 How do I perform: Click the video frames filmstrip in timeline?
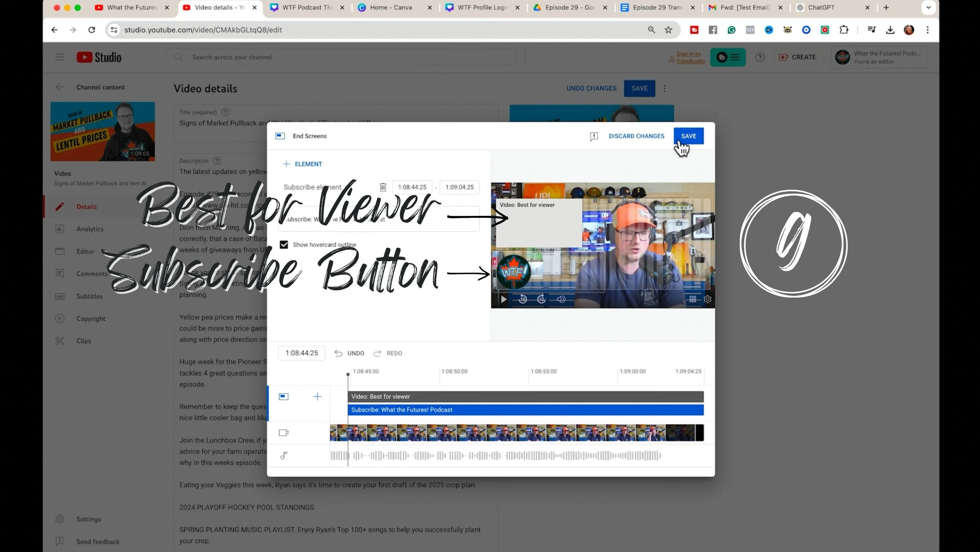517,433
